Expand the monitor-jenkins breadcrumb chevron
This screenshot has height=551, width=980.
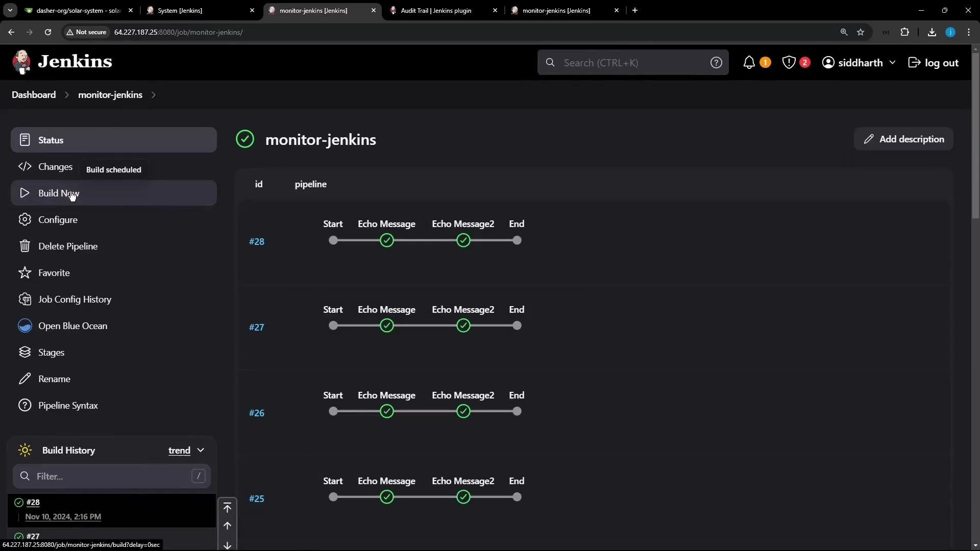[x=154, y=95]
